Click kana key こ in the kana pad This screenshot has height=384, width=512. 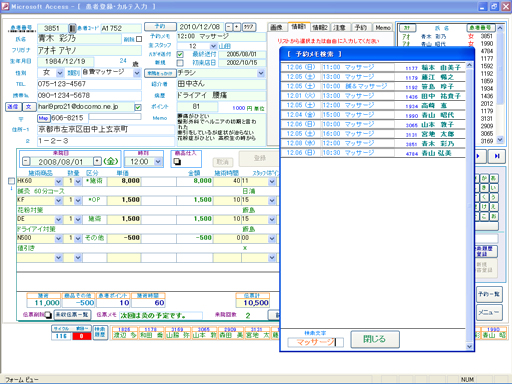[484, 216]
